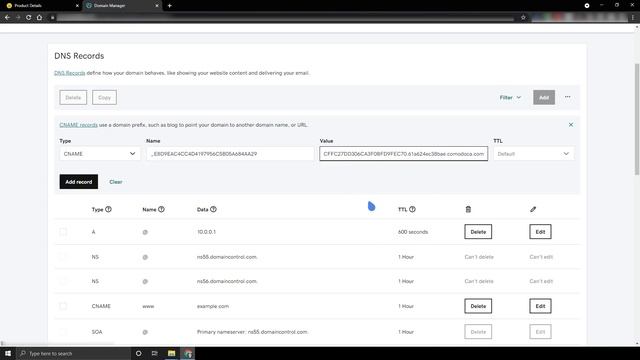Click the Primary nameserver SOA data text
Screen dimensions: 640x360
[252, 332]
